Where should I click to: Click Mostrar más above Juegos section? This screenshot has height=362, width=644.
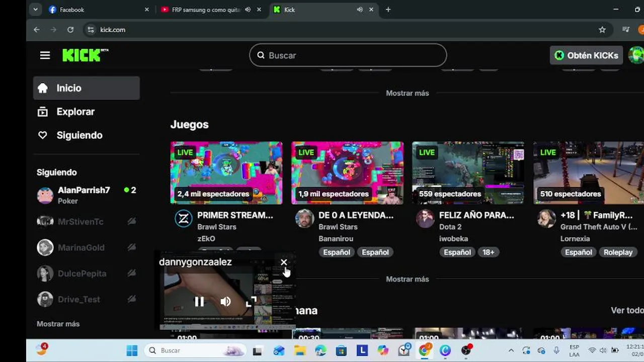point(408,93)
